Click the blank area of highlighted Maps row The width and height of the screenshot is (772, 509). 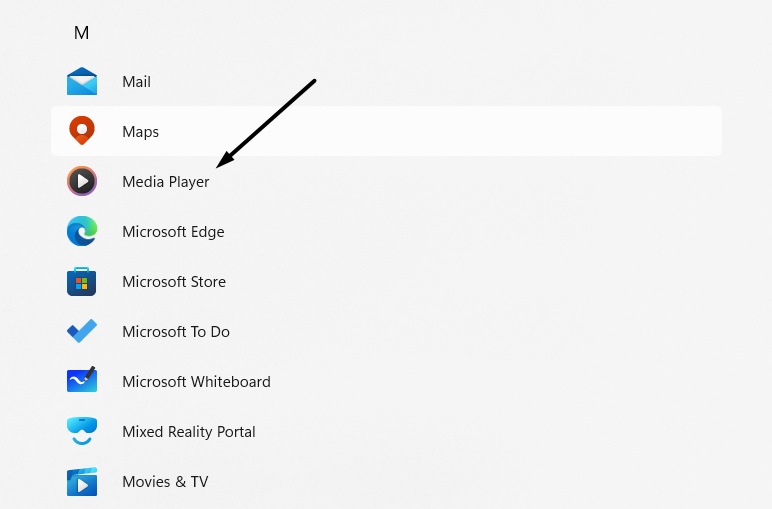[450, 132]
